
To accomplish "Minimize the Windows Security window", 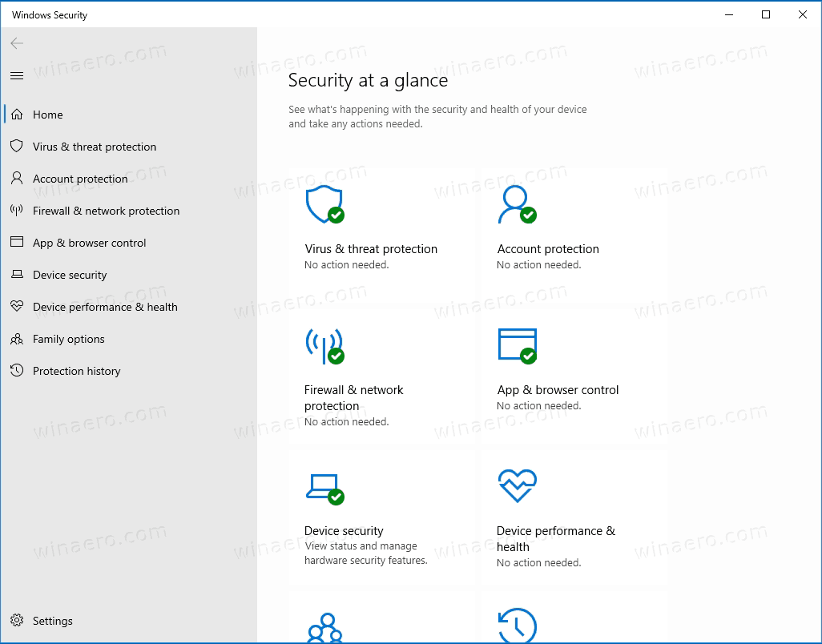I will point(729,14).
